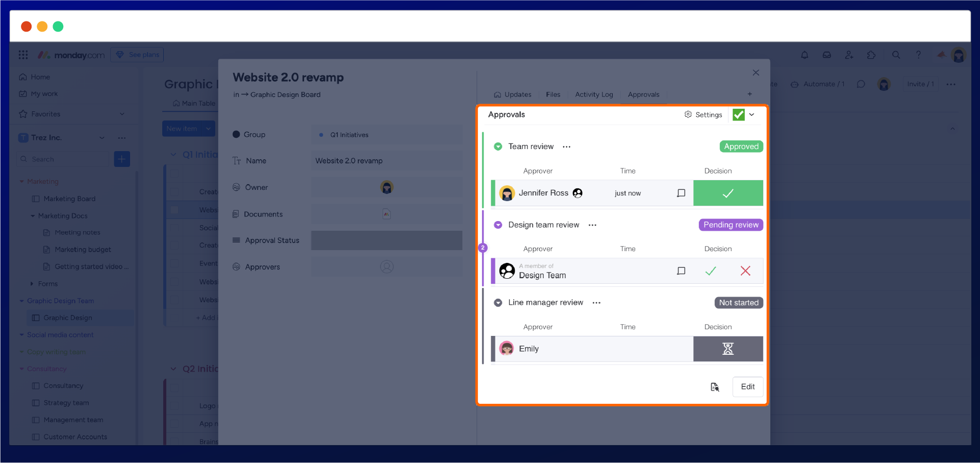Open the inbox tray icon
This screenshot has width=980, height=463.
tap(826, 55)
